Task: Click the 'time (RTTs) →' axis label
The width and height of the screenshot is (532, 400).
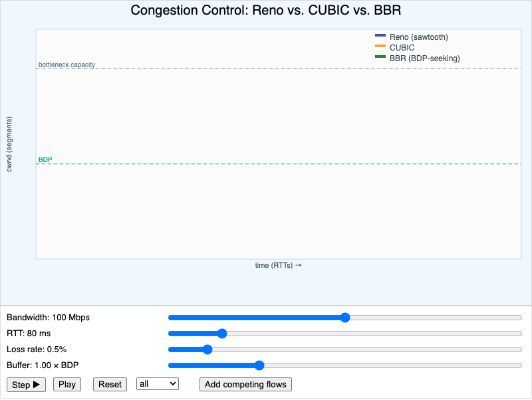Action: [x=278, y=265]
